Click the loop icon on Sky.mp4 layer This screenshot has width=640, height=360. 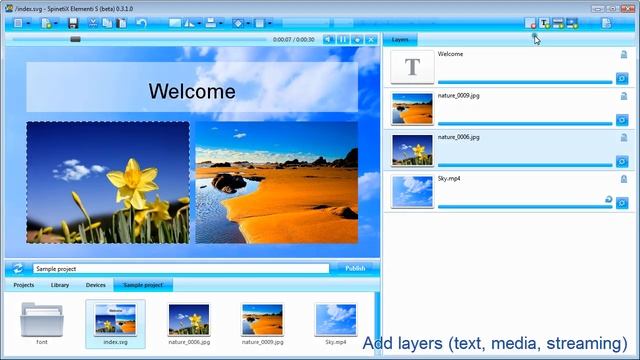pyautogui.click(x=609, y=199)
